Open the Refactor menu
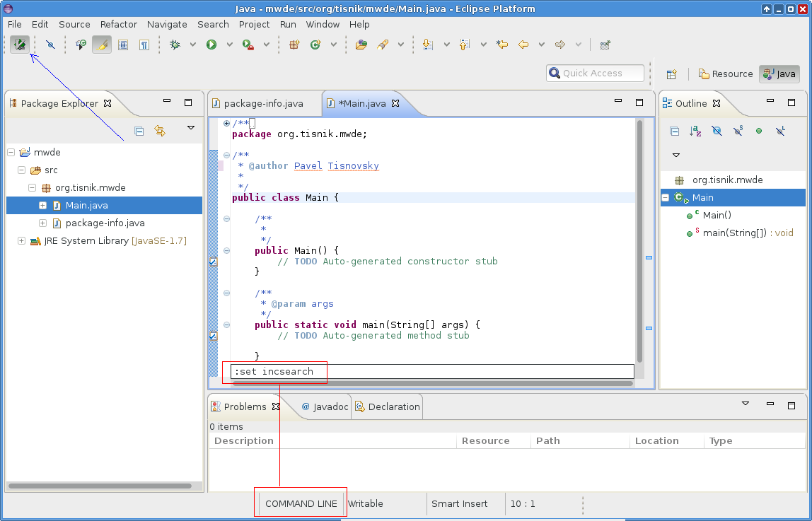Image resolution: width=812 pixels, height=521 pixels. point(119,24)
